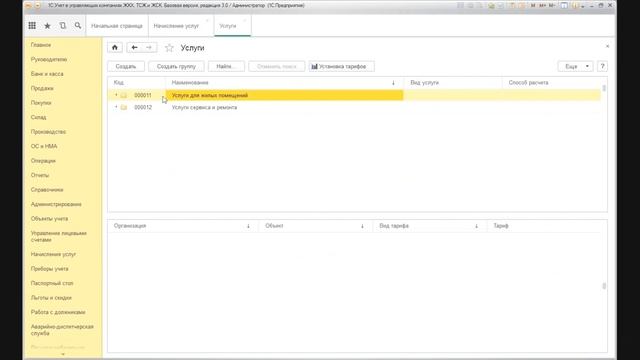Click the blue panel-layout icon in title bar

pyautogui.click(x=564, y=6)
